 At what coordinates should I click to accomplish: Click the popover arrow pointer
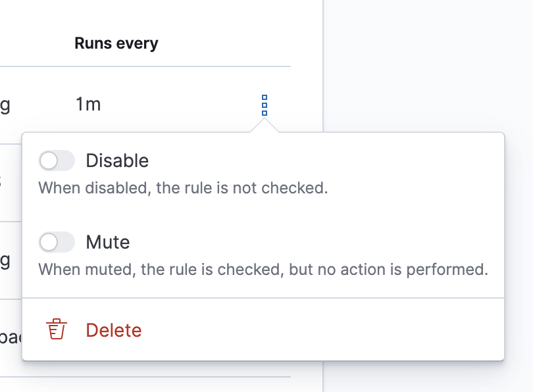263,126
